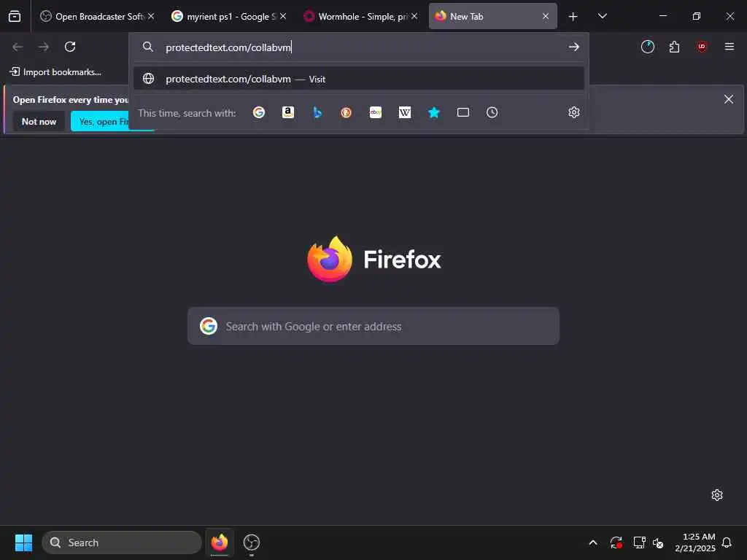Screen dimensions: 747x560
Task: Open Firefox application menu
Action: [729, 47]
